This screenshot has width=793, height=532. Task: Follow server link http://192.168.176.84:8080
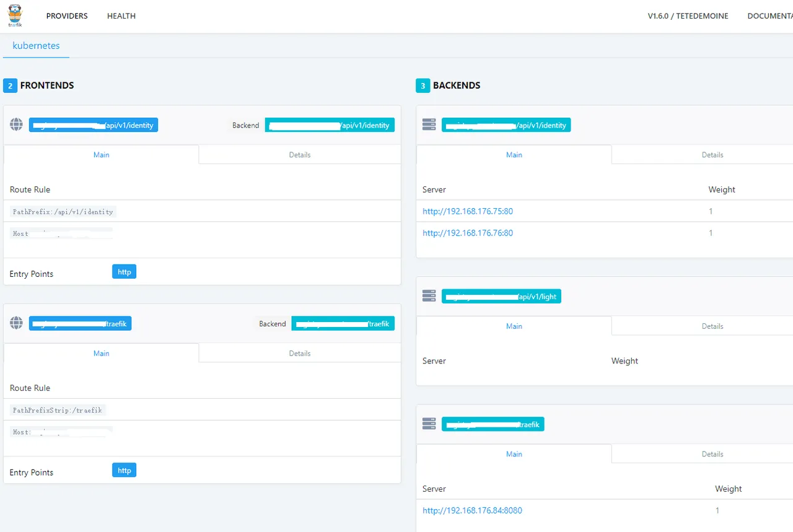pos(472,510)
